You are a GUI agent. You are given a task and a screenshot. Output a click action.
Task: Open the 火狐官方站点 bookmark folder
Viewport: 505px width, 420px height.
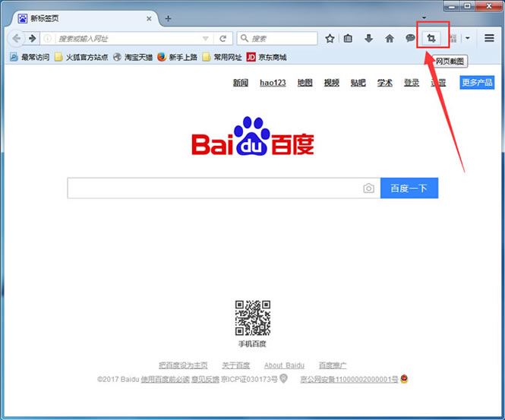pos(81,57)
